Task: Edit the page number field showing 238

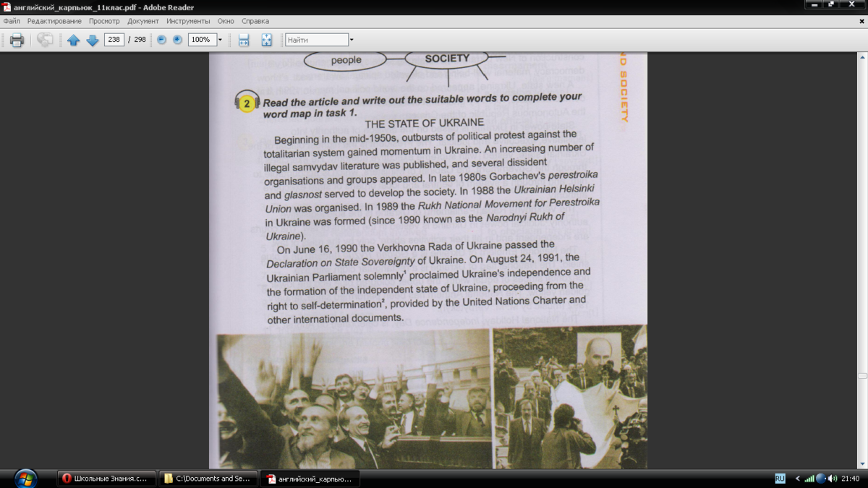Action: tap(114, 40)
